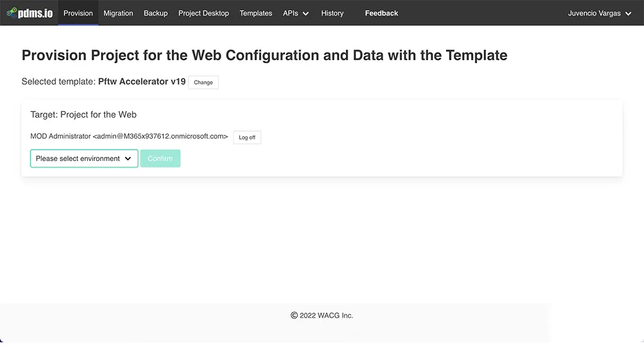
Task: Open the Provision tab
Action: point(78,13)
